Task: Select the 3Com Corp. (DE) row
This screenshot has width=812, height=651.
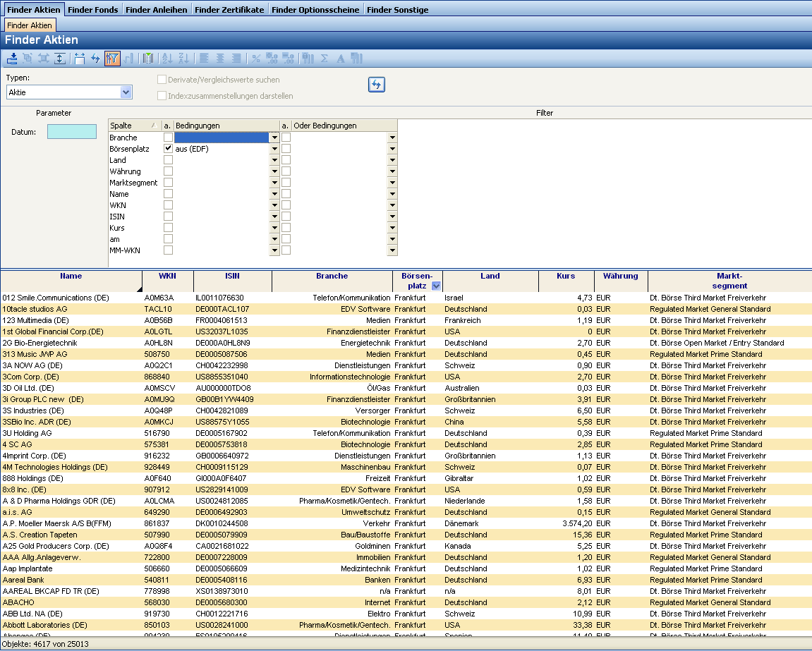Action: pos(31,377)
